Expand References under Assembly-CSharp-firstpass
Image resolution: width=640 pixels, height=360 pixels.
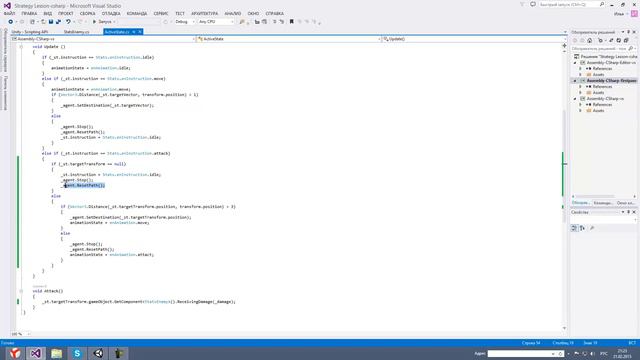point(580,87)
